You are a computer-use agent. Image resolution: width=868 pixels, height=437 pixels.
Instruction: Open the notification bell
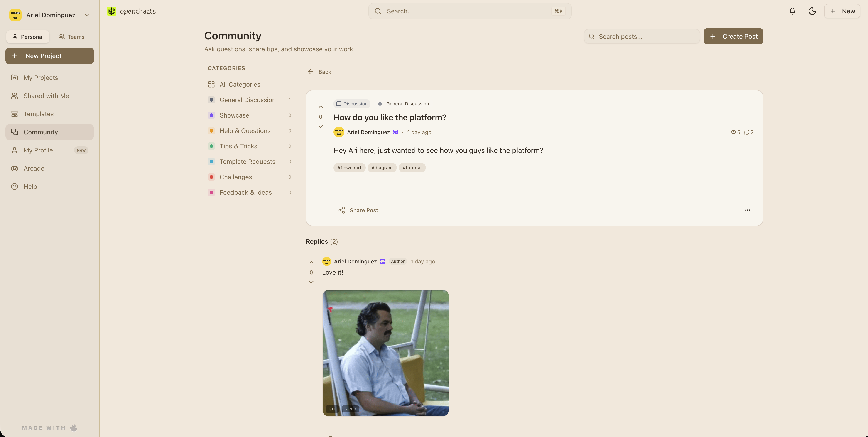point(792,11)
